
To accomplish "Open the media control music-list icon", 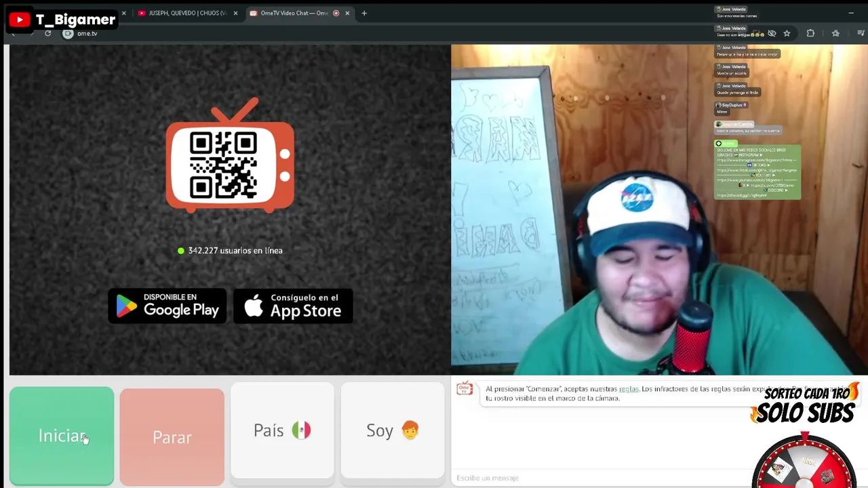I will click(x=861, y=33).
